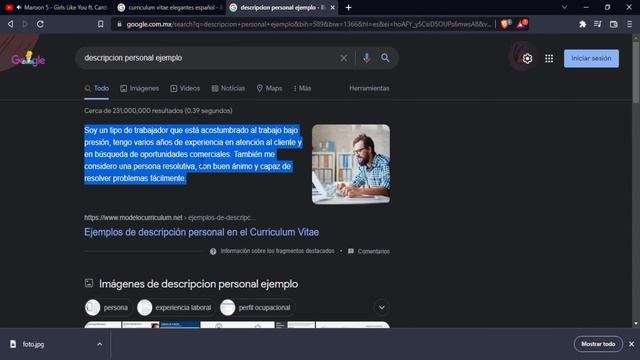
Task: Click the Google logo doodle
Action: pyautogui.click(x=28, y=59)
